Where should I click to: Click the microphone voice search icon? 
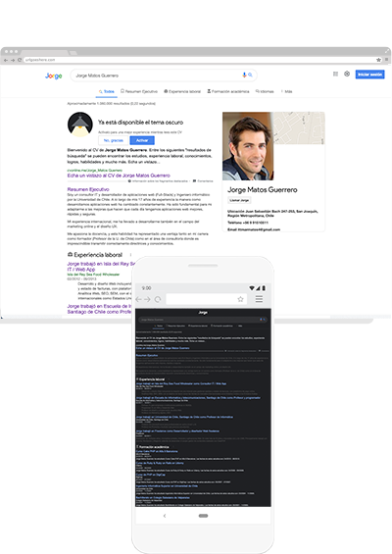click(244, 75)
